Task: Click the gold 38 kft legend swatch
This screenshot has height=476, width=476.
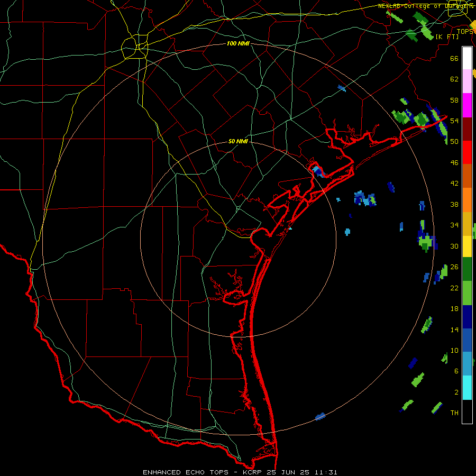Action: click(467, 224)
